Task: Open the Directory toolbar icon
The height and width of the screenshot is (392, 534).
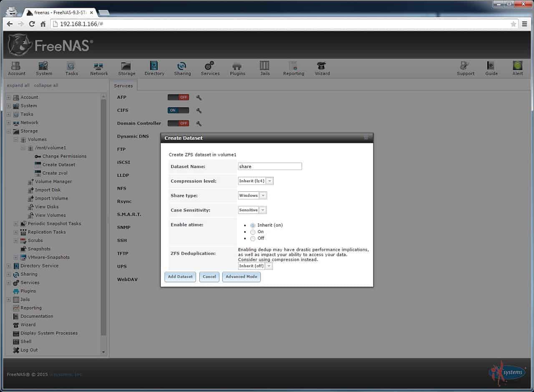Action: tap(154, 68)
